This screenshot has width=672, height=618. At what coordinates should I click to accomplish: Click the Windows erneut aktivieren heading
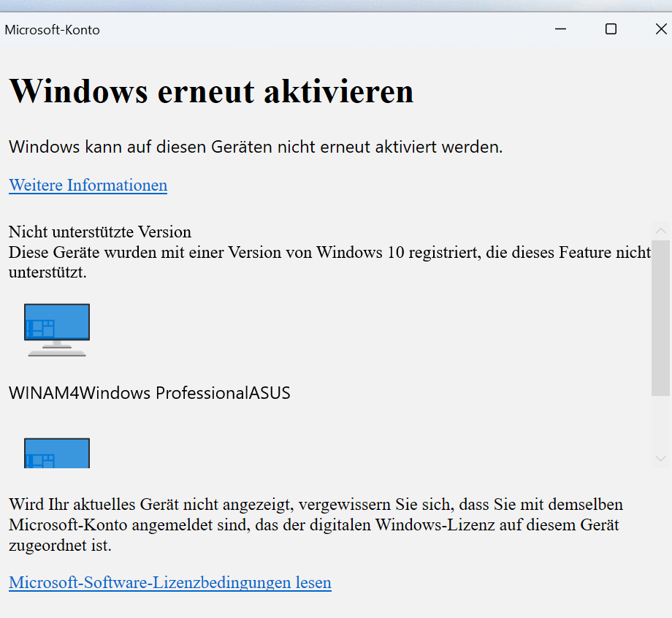[x=211, y=91]
